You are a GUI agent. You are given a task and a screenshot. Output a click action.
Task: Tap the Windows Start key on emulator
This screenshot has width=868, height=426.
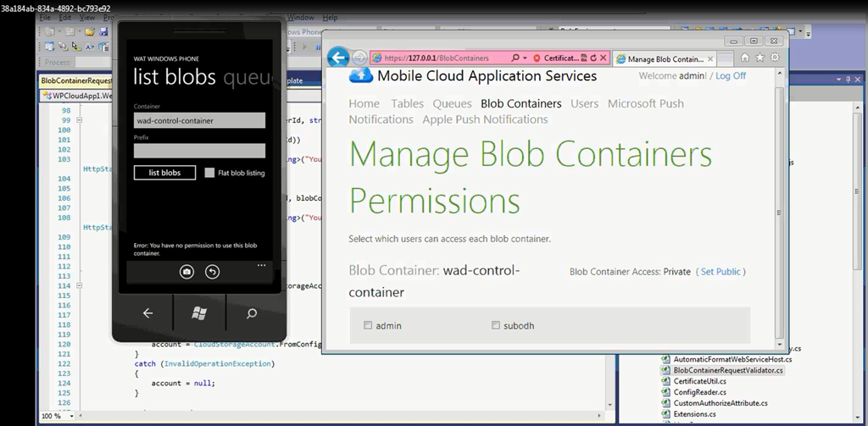click(199, 313)
